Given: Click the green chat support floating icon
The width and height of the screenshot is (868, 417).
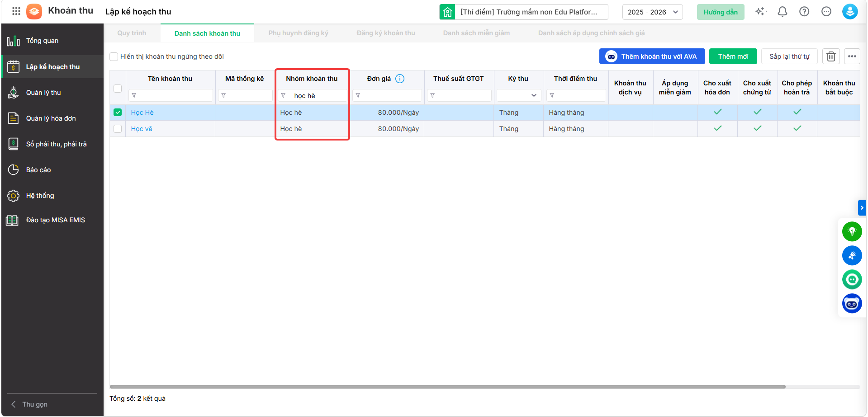Looking at the screenshot, I should coord(852,280).
